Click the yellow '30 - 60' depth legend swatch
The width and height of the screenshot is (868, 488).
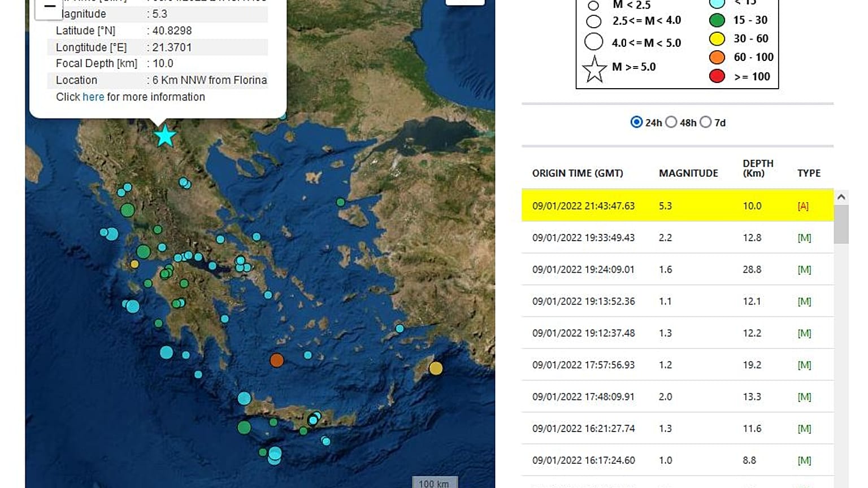tap(717, 38)
